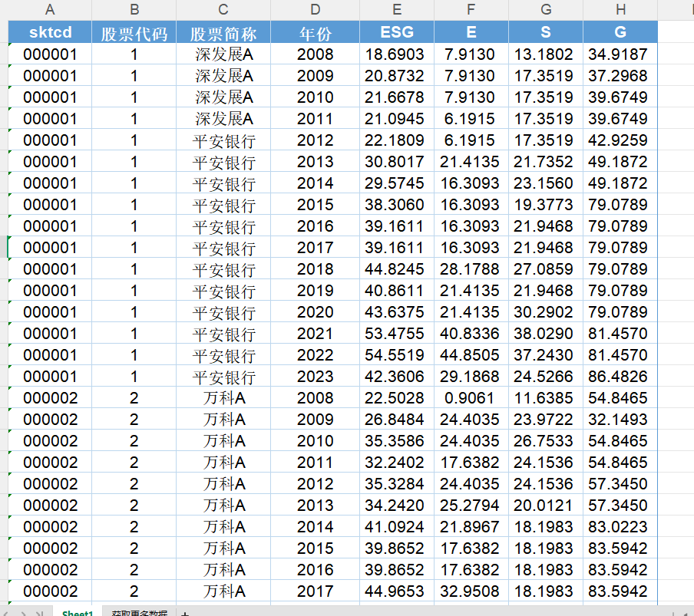The width and height of the screenshot is (694, 616).
Task: Select the ESG value 21.6678
Action: (397, 97)
